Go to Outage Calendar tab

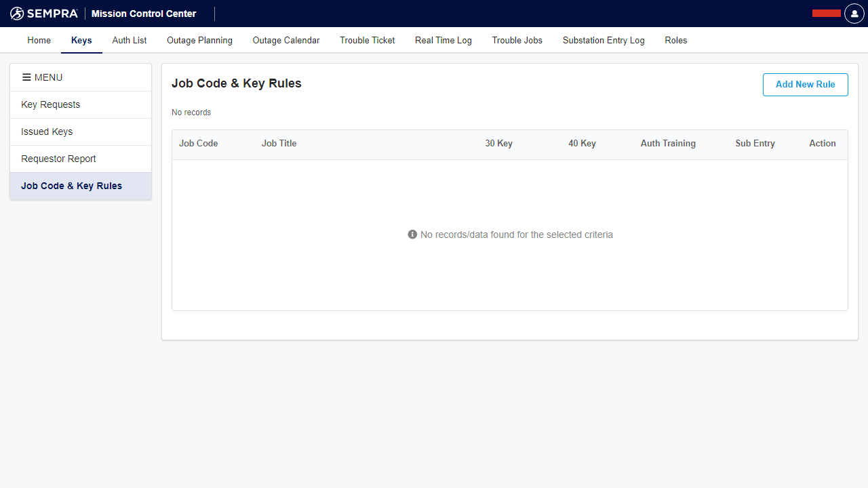click(x=286, y=40)
